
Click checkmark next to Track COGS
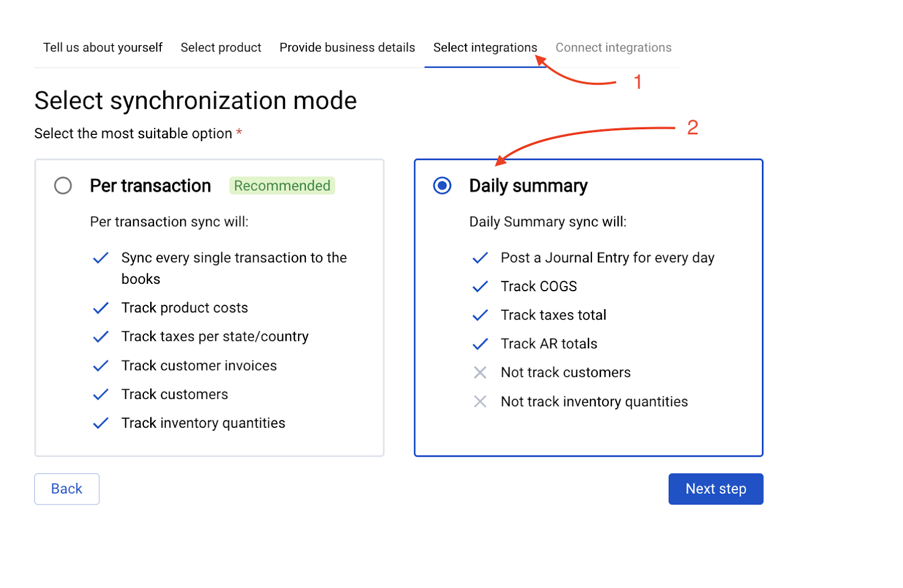pos(480,287)
